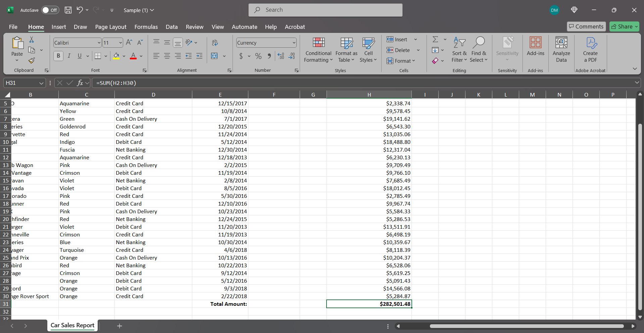Click the Undo arrow icon
This screenshot has height=333, width=644.
click(x=80, y=10)
